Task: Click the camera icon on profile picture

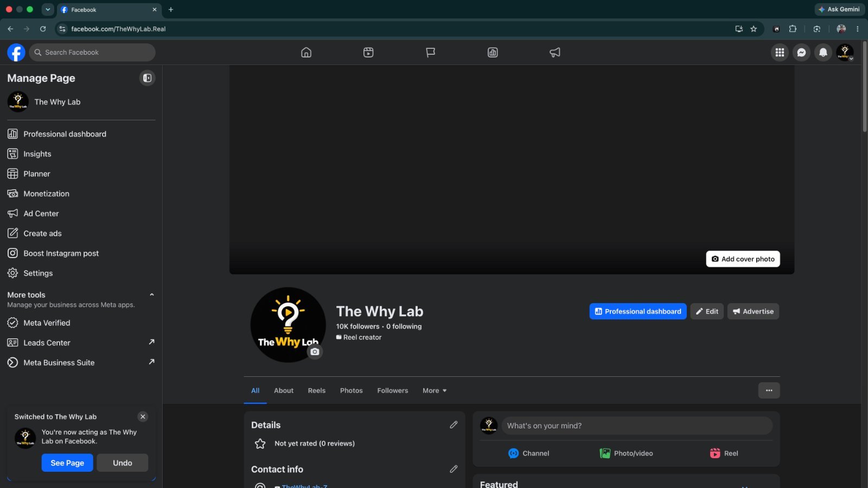Action: [315, 352]
